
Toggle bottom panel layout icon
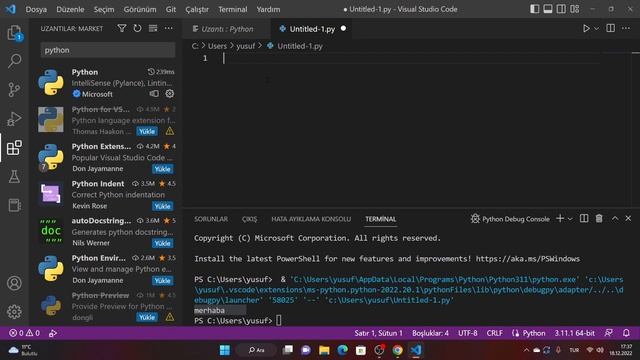click(548, 9)
